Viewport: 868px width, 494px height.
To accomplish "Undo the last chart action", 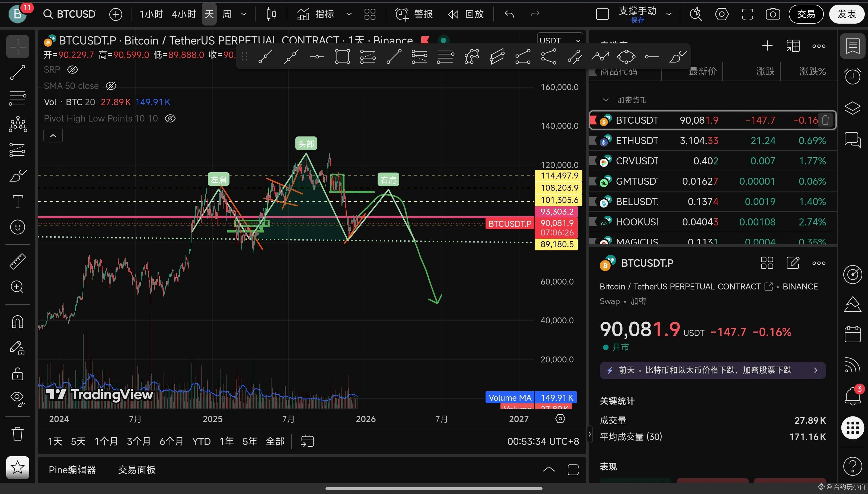I will pyautogui.click(x=509, y=14).
